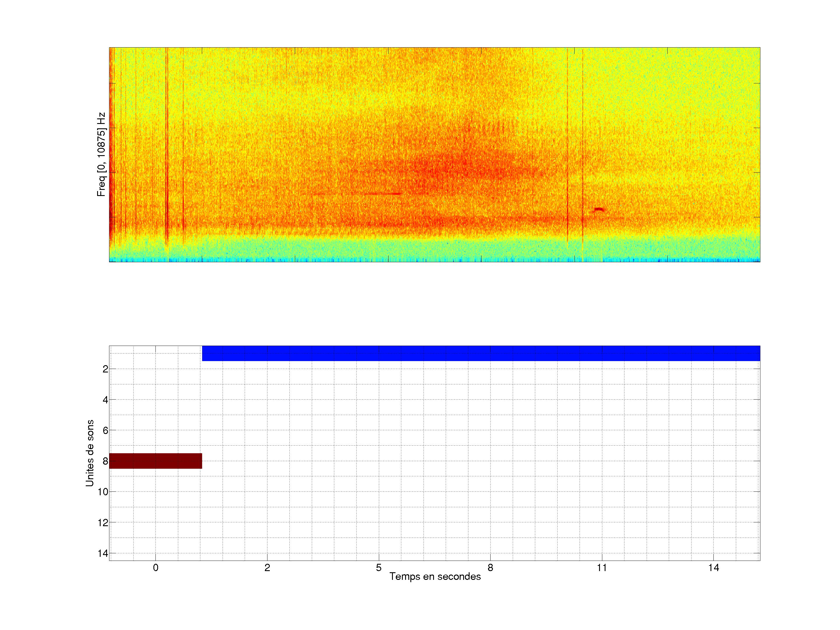The image size is (840, 630).
Task: Click the blue bar in the lower plot
Action: pos(481,353)
